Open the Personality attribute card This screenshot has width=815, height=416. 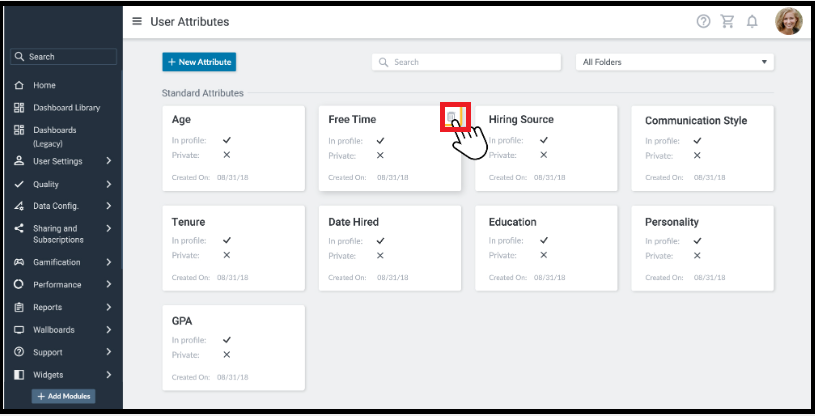tap(703, 248)
